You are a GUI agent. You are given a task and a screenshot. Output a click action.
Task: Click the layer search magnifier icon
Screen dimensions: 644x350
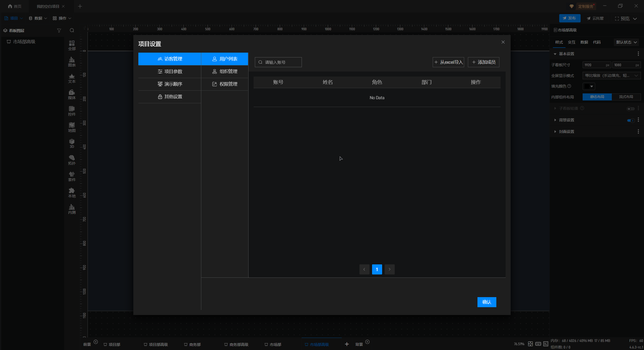point(72,30)
